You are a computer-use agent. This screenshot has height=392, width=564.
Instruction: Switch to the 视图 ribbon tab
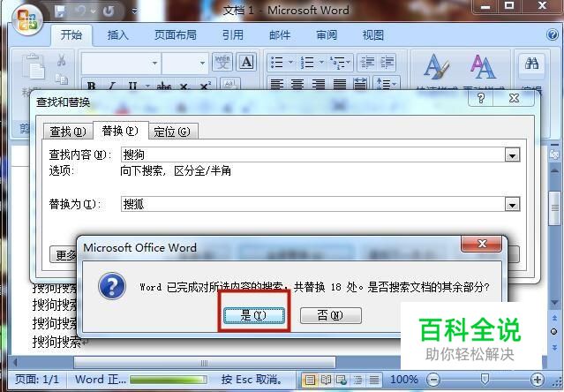click(373, 35)
